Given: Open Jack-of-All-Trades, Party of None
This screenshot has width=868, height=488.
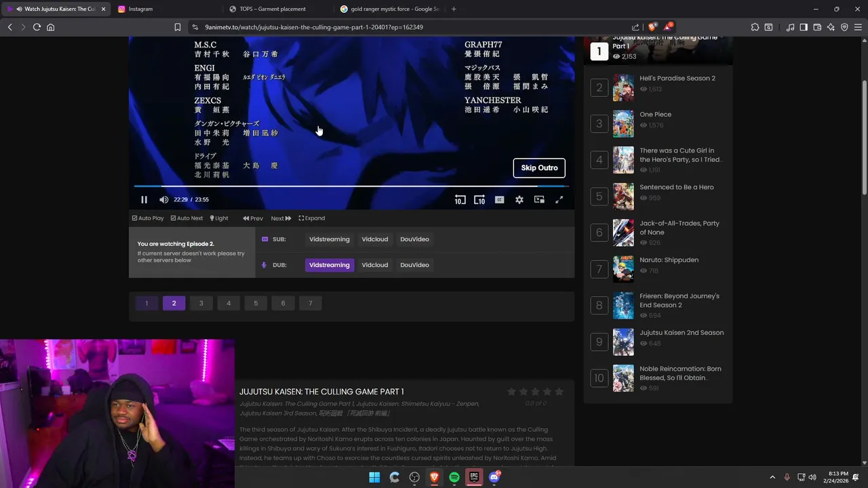Looking at the screenshot, I should [x=679, y=228].
